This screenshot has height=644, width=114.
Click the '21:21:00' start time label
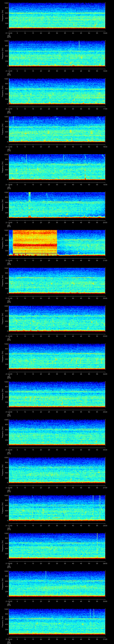(x=9, y=298)
